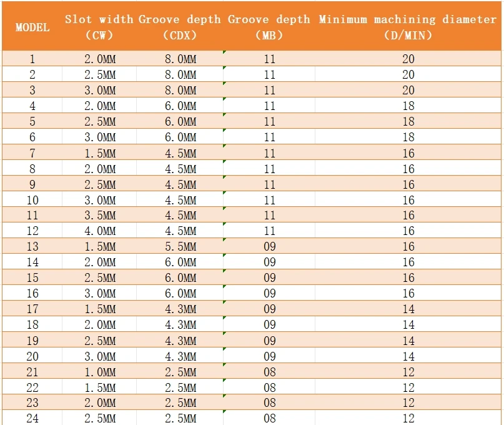Select model number 1 cell

(32, 59)
